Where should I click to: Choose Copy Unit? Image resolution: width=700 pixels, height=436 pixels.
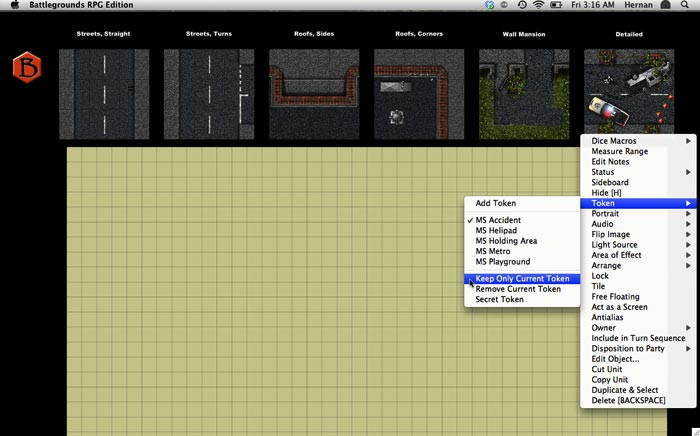[638, 380]
